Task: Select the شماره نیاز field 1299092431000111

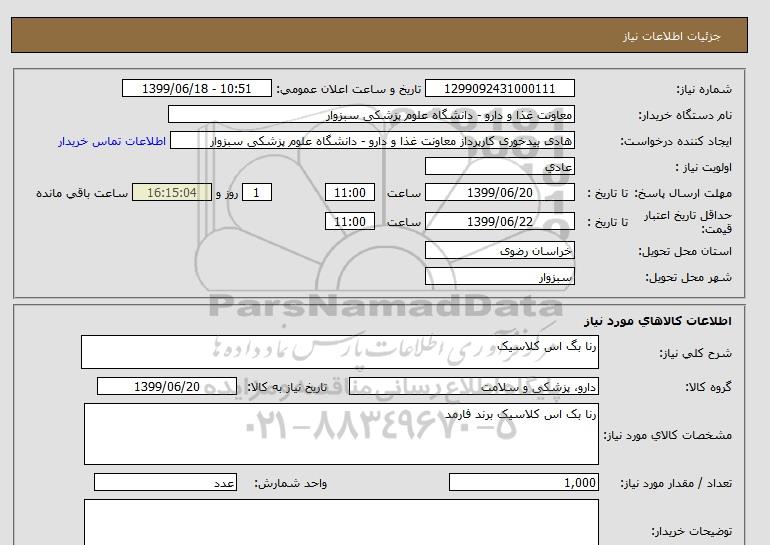Action: coord(499,89)
